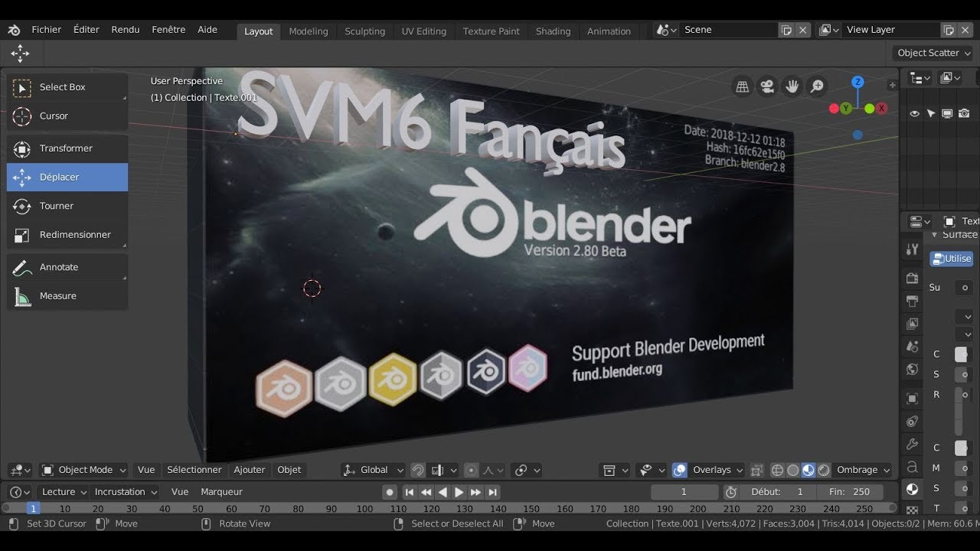
Task: Select the Déplacer move tool
Action: [x=67, y=177]
